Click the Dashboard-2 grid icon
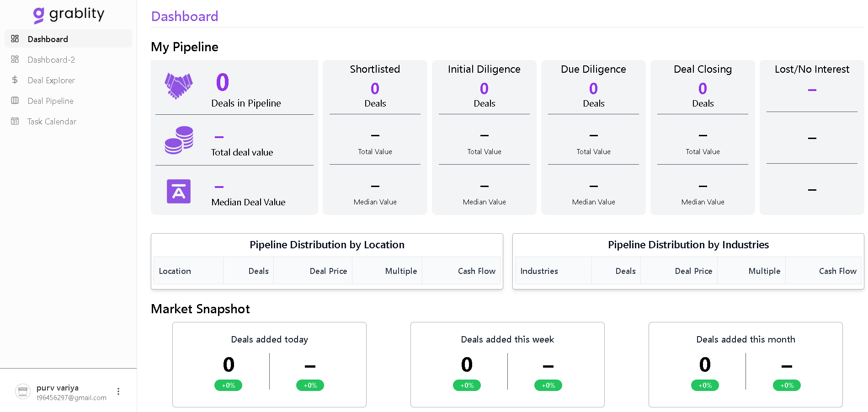Image resolution: width=868 pixels, height=412 pixels. 15,59
